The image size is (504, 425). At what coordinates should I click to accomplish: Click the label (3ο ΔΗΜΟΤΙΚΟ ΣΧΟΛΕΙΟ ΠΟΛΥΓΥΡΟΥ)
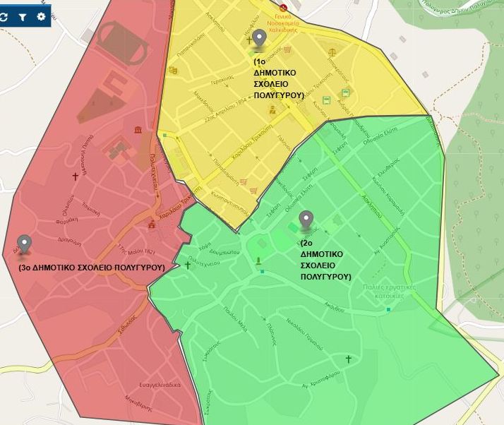(92, 268)
